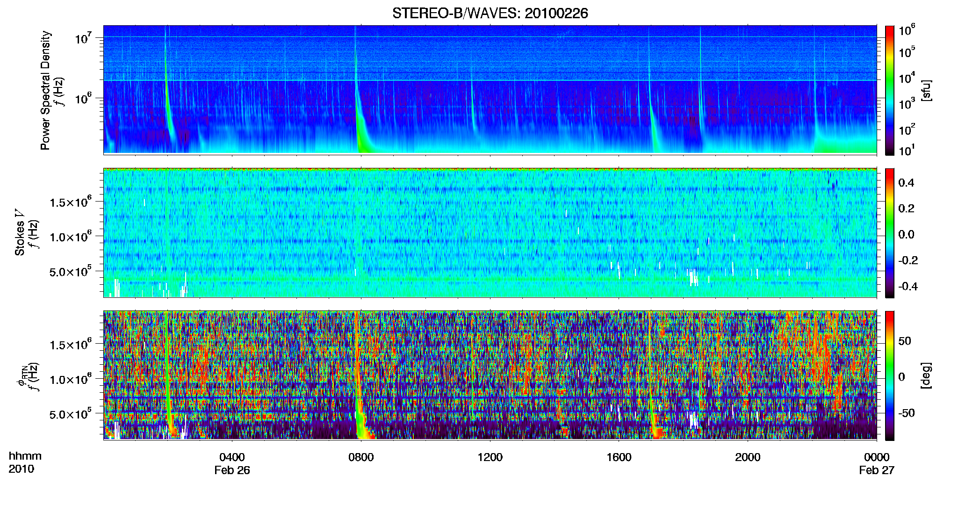Click the 1.5×10^6 tick of the Stokes V panel
Viewport: 980px width, 505px height.
click(x=71, y=202)
